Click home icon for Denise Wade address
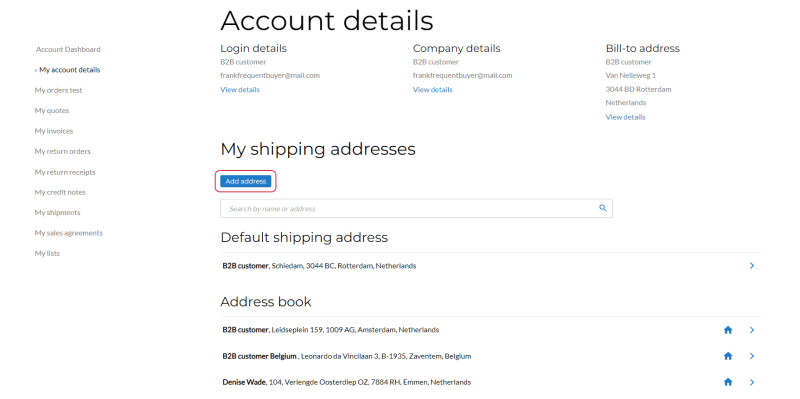The image size is (800, 399). (728, 382)
